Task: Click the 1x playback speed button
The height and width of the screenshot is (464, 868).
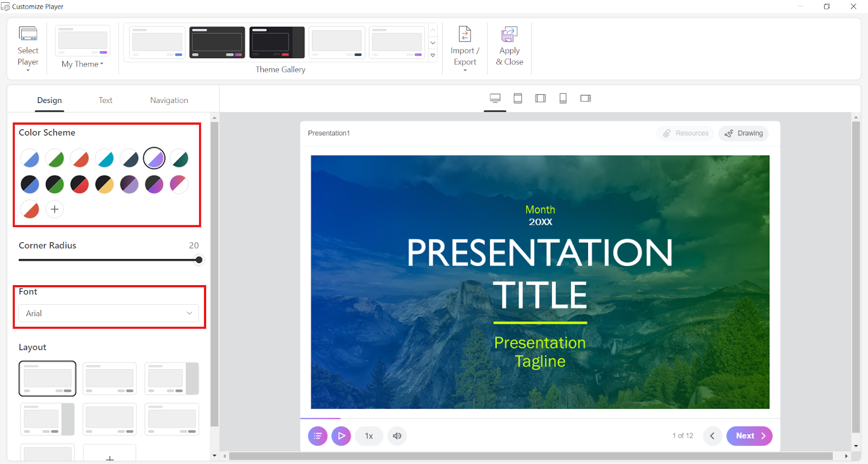Action: click(x=369, y=436)
